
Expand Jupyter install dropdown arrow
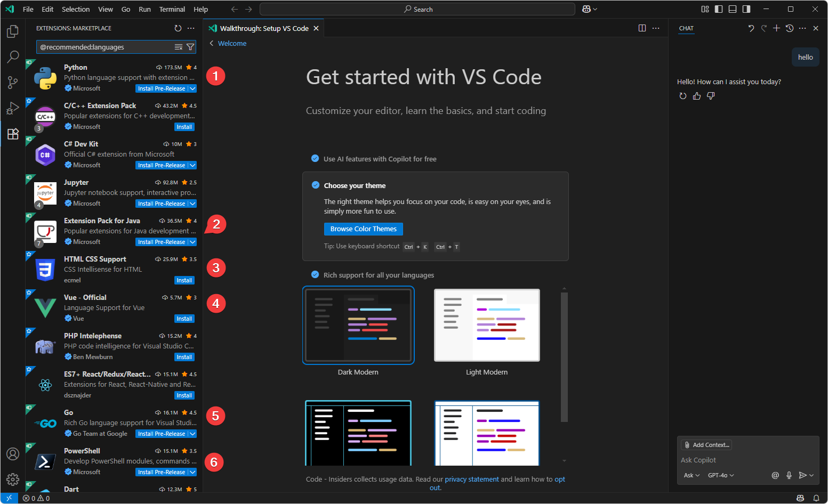pos(192,204)
